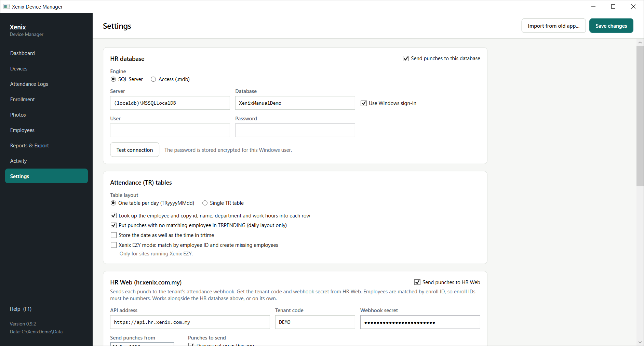
Task: Click the Webhook secret field
Action: point(420,322)
